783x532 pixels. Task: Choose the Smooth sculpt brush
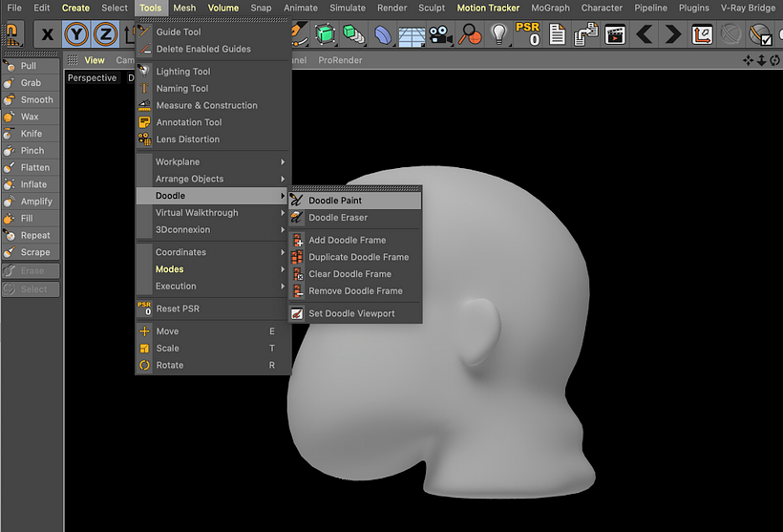(x=31, y=100)
